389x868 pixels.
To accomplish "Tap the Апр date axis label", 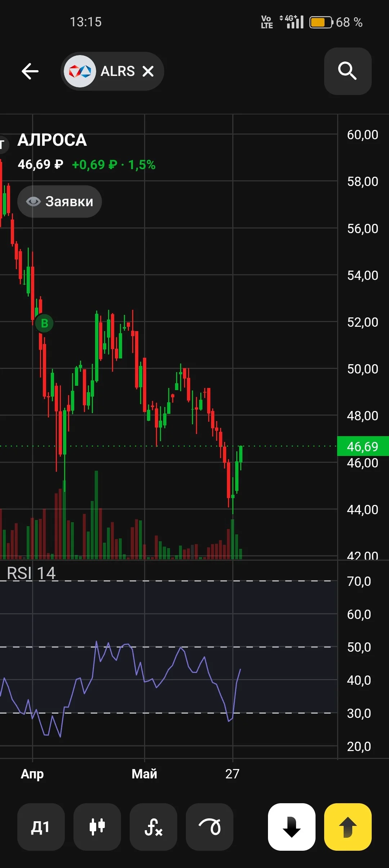I will click(32, 774).
